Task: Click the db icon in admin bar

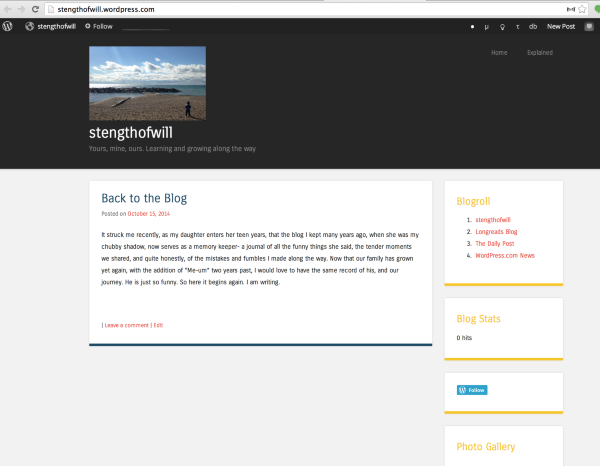Action: pos(532,26)
